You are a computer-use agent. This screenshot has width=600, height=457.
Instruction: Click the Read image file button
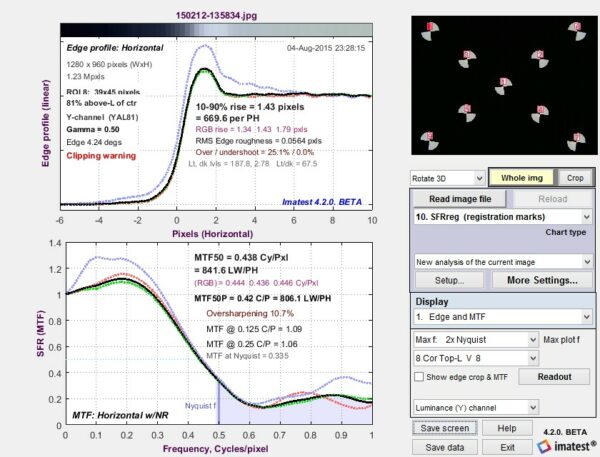click(459, 198)
